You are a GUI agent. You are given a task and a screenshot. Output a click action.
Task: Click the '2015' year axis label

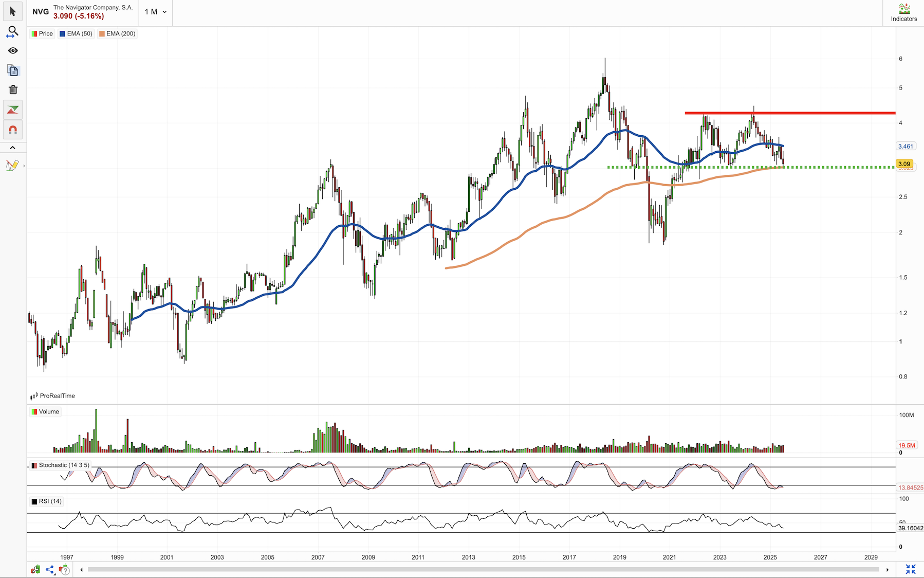pyautogui.click(x=519, y=557)
